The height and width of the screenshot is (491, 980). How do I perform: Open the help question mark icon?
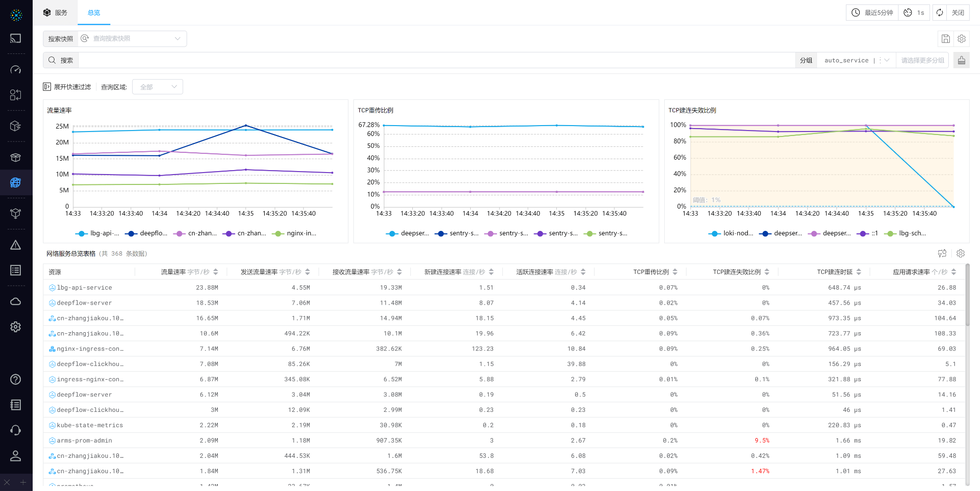[16, 379]
